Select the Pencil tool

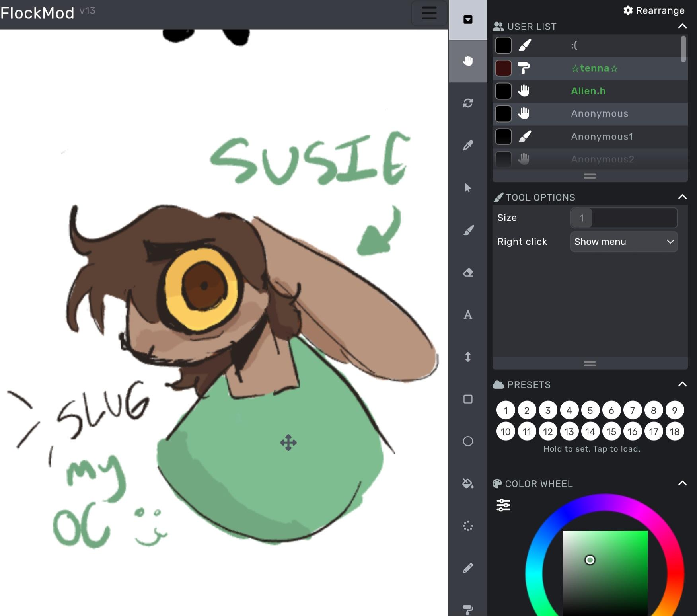pyautogui.click(x=468, y=568)
